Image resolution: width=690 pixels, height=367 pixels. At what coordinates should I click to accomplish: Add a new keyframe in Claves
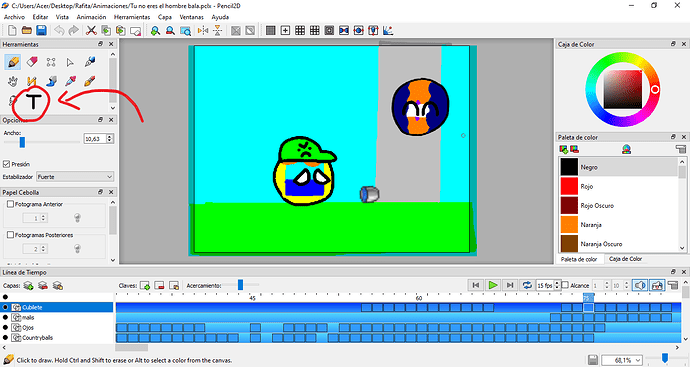[x=145, y=286]
